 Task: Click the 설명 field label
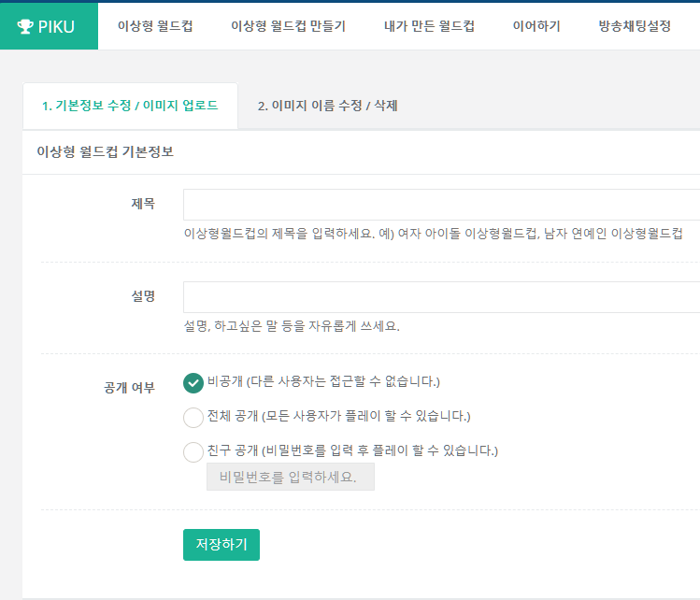143,296
